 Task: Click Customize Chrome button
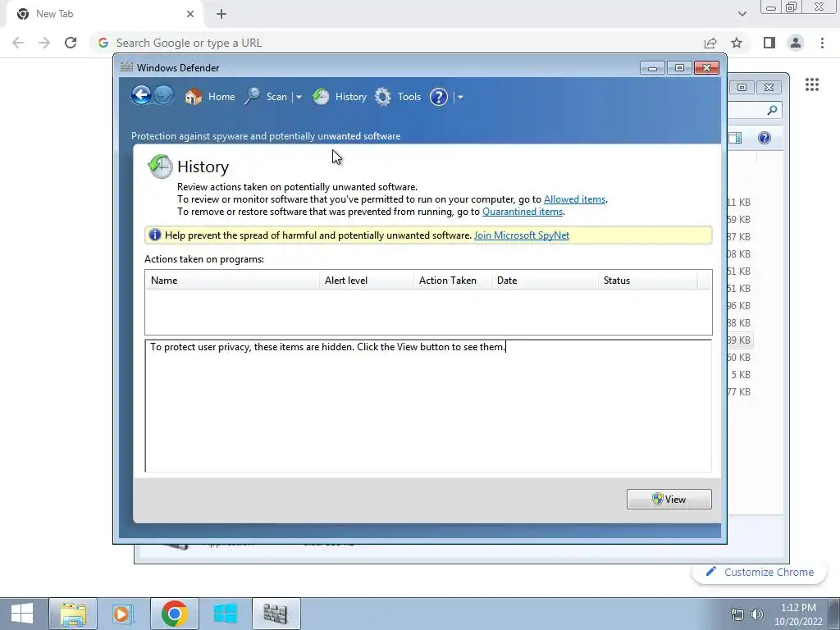760,572
